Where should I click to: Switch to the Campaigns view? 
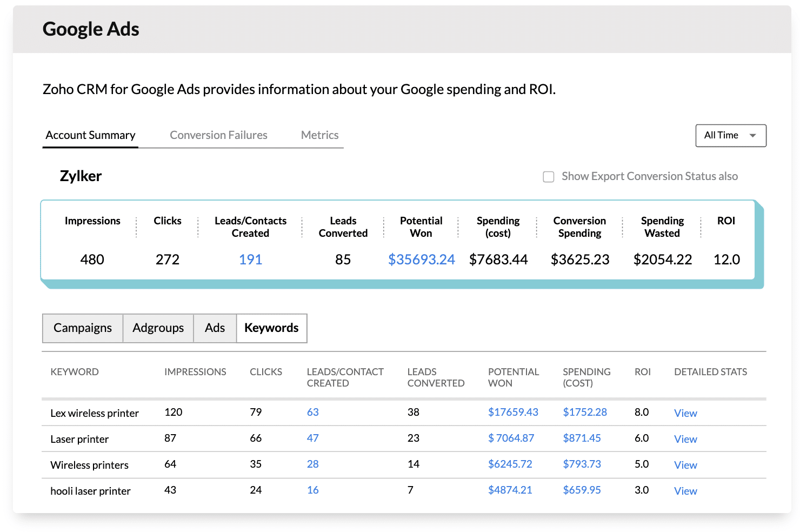pos(83,328)
